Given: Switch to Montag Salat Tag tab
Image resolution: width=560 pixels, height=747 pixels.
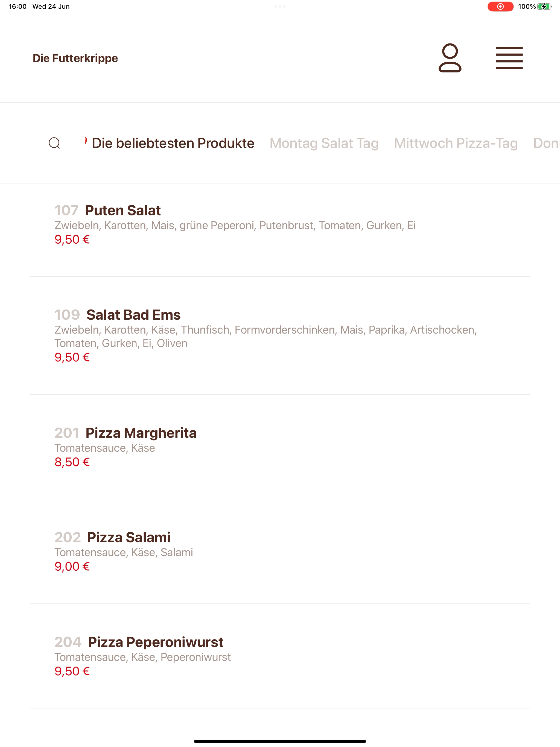Looking at the screenshot, I should [324, 143].
